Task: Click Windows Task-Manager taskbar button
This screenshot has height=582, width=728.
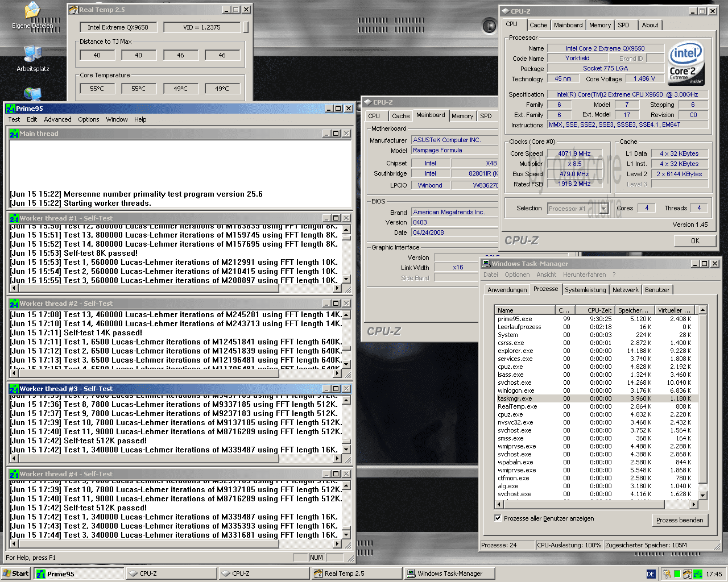Action: (449, 574)
